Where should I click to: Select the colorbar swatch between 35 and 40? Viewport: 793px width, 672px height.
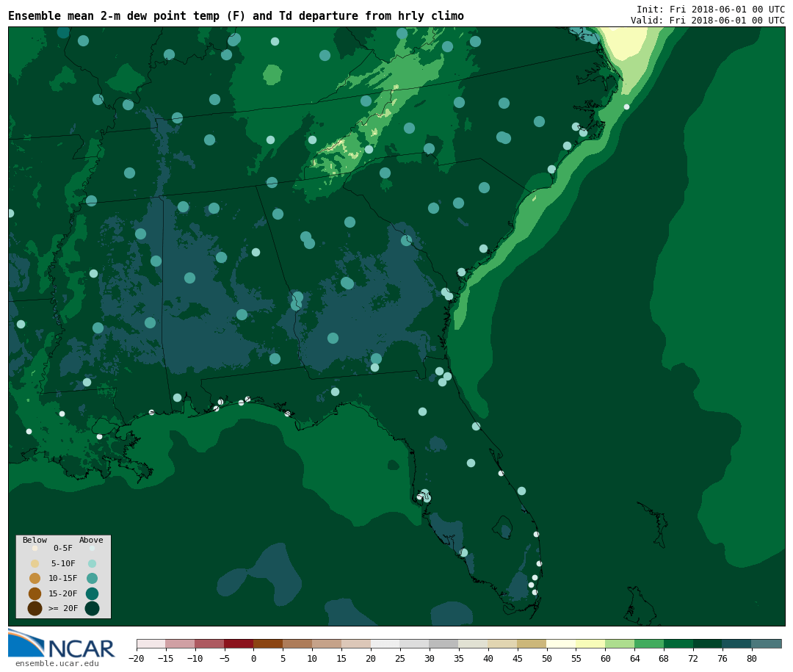474,644
